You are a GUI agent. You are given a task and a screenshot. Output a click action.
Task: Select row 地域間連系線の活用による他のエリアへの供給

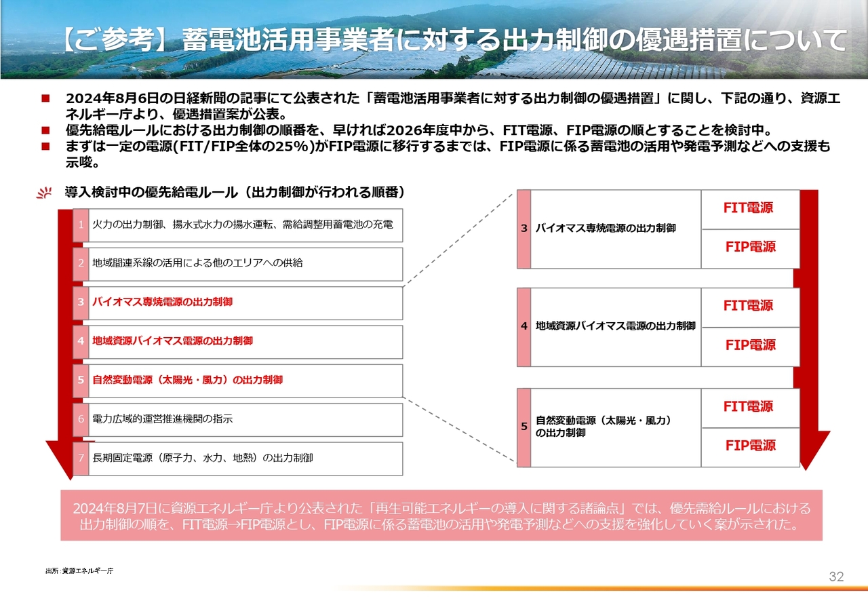238,264
